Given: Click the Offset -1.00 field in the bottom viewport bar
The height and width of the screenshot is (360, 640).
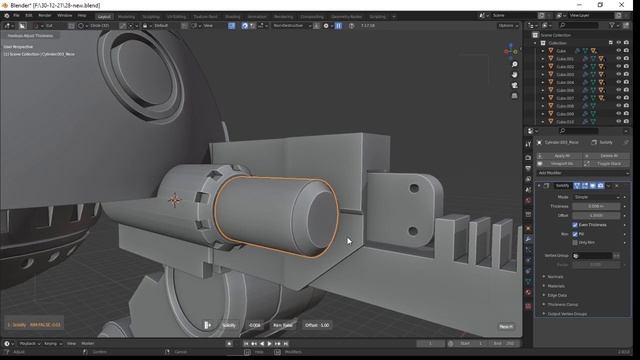Looking at the screenshot, I should [x=317, y=325].
